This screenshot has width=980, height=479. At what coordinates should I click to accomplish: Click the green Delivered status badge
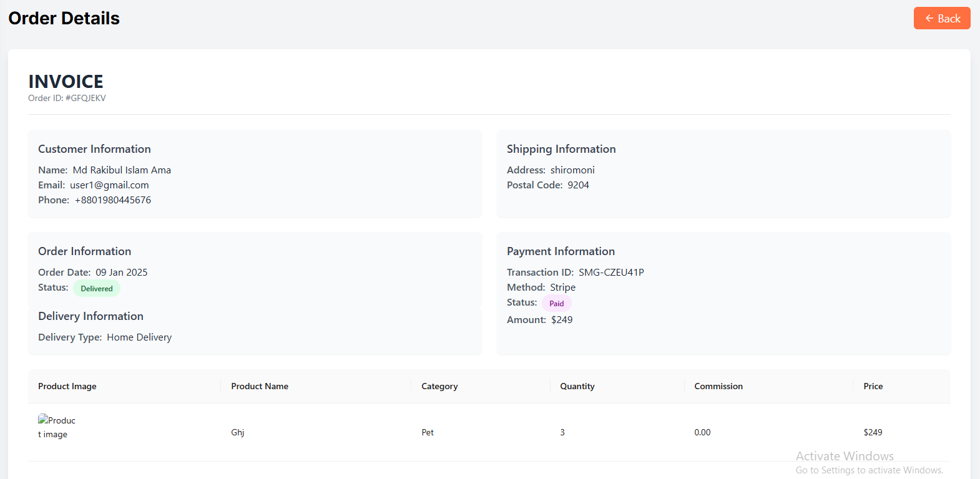point(97,288)
